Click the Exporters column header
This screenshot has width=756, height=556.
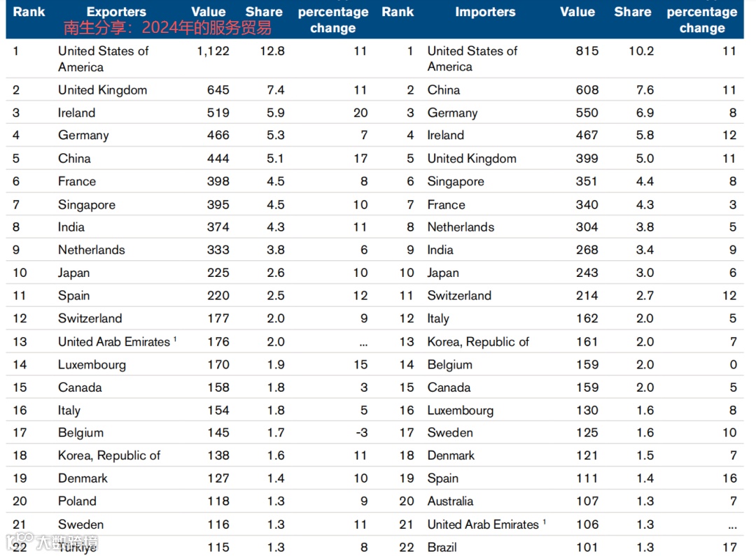pyautogui.click(x=116, y=12)
